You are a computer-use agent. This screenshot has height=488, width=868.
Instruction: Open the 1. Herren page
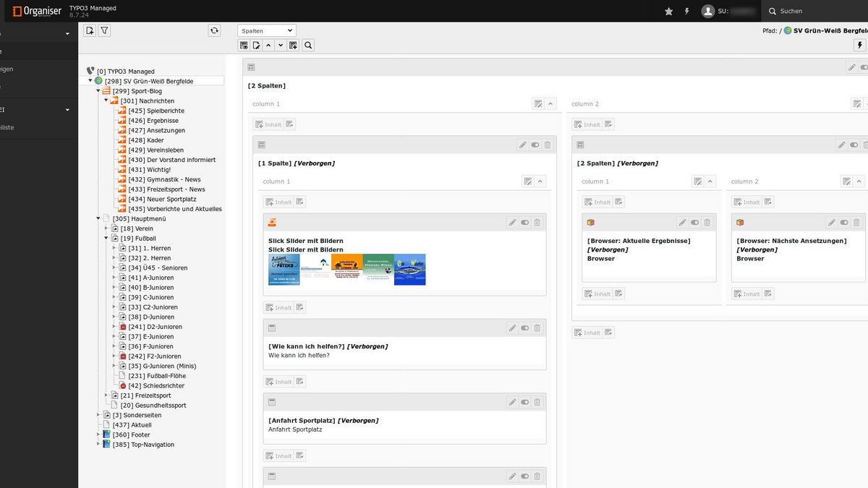[x=150, y=248]
